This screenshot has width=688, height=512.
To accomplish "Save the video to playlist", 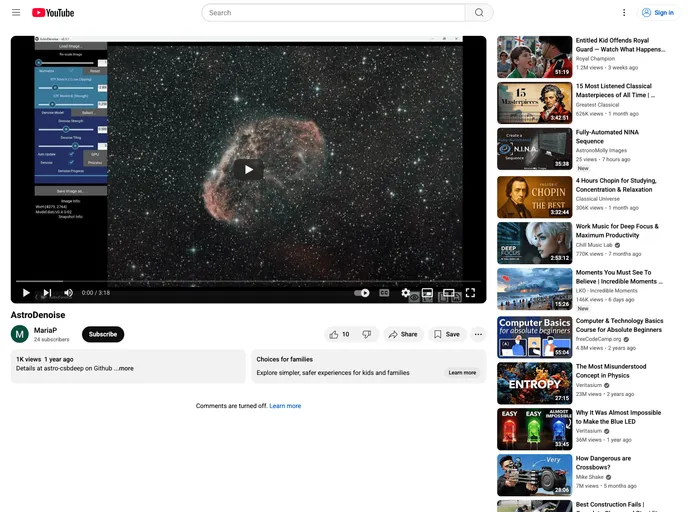I will 447,334.
